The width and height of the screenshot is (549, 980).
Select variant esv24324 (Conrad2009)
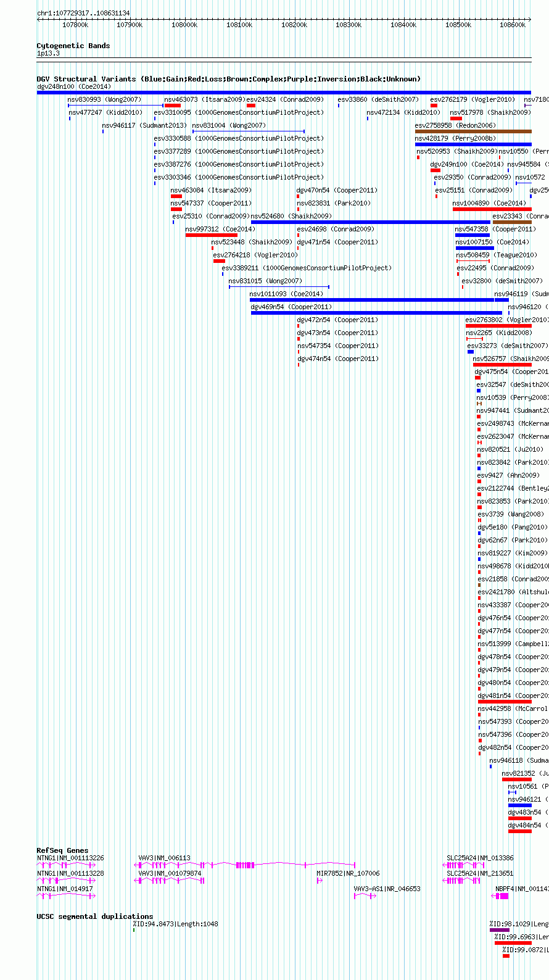[285, 99]
